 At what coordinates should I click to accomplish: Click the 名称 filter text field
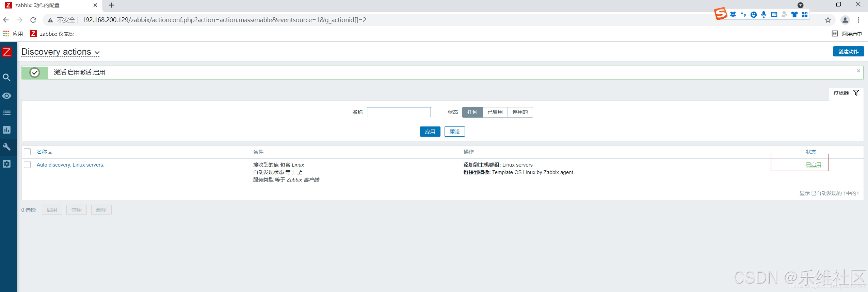pos(399,112)
